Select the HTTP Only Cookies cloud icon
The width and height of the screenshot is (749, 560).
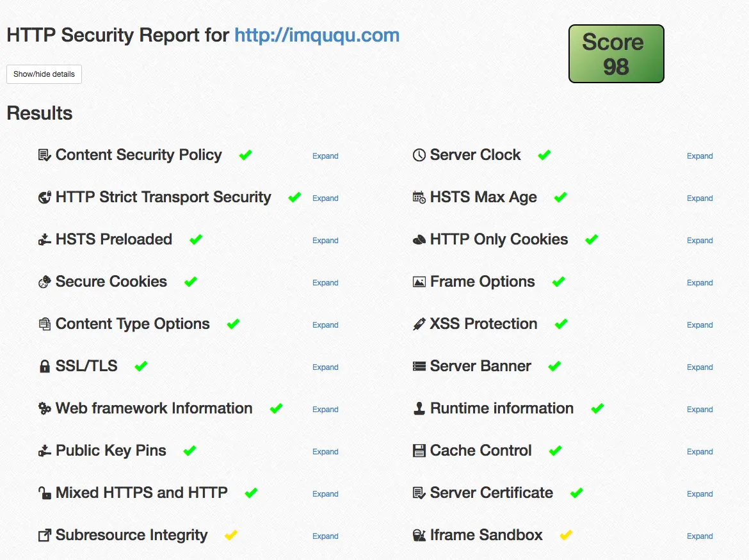pyautogui.click(x=419, y=239)
